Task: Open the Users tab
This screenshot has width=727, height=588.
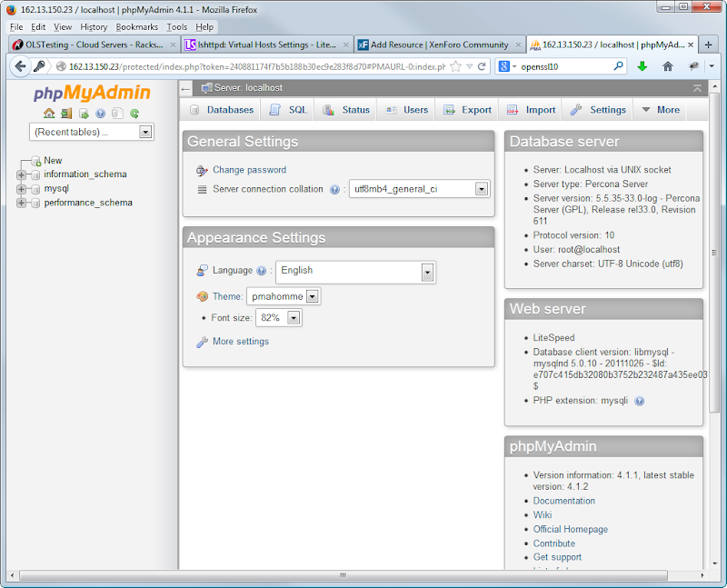Action: pos(406,110)
